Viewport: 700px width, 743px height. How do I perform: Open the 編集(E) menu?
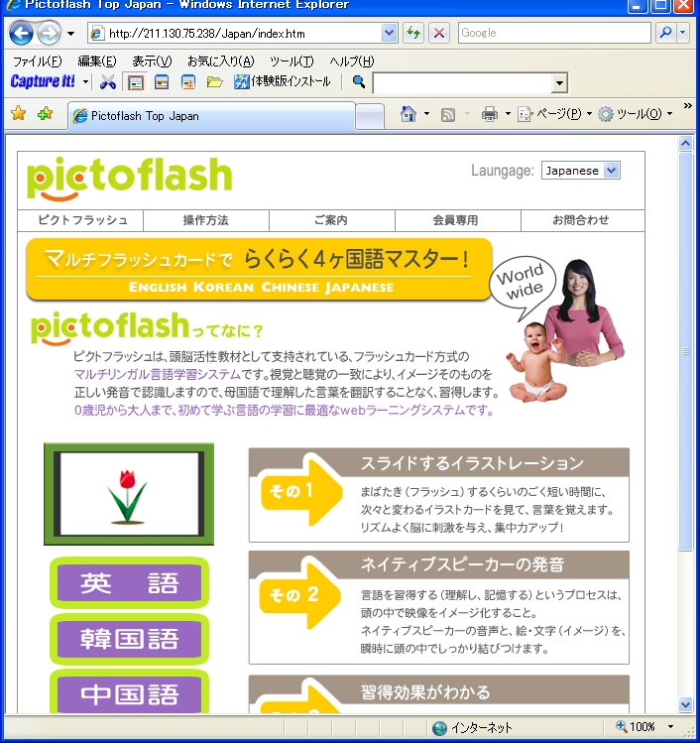(x=97, y=62)
